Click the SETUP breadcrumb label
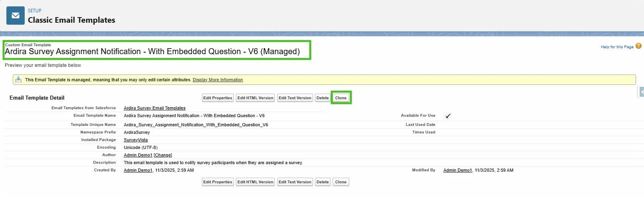Screen dimensions: 644x198 coord(35,11)
